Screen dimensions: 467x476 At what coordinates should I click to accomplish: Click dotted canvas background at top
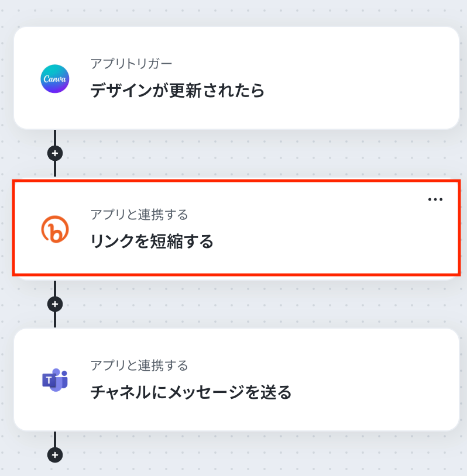[234, 12]
